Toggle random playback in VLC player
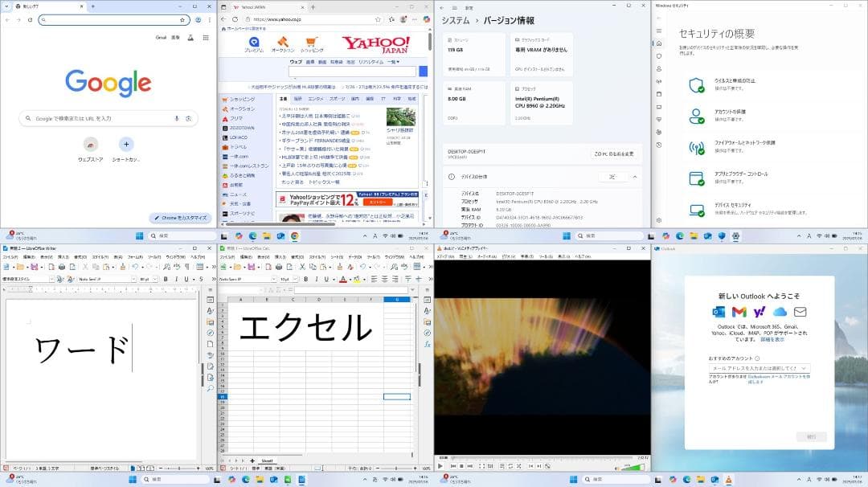 (x=518, y=466)
